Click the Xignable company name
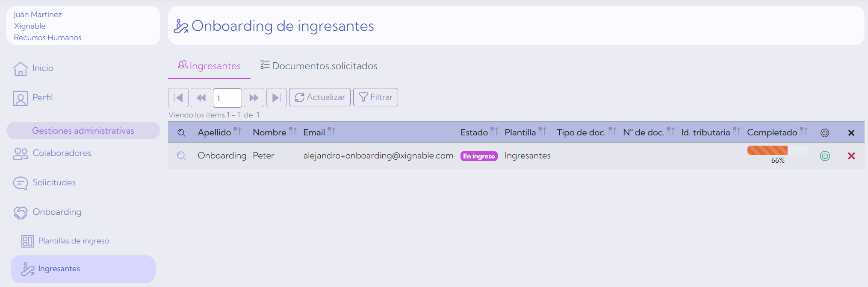The height and width of the screenshot is (287, 868). (30, 26)
